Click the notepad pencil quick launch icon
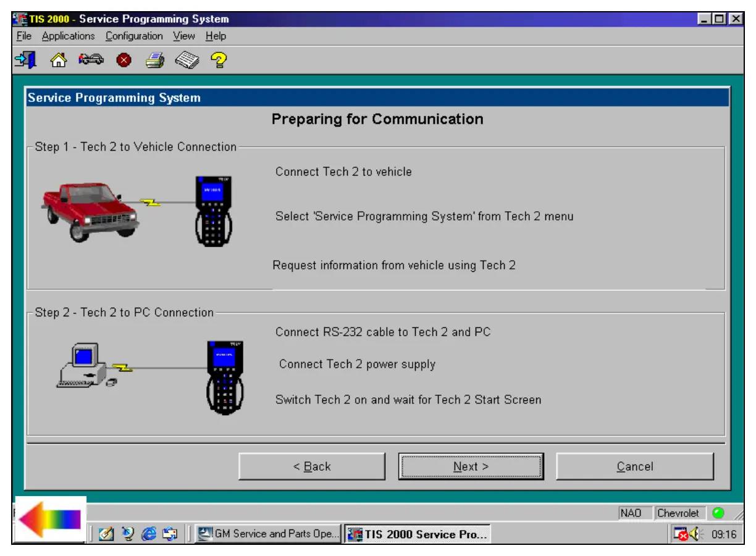Image resolution: width=756 pixels, height=556 pixels. [x=105, y=534]
